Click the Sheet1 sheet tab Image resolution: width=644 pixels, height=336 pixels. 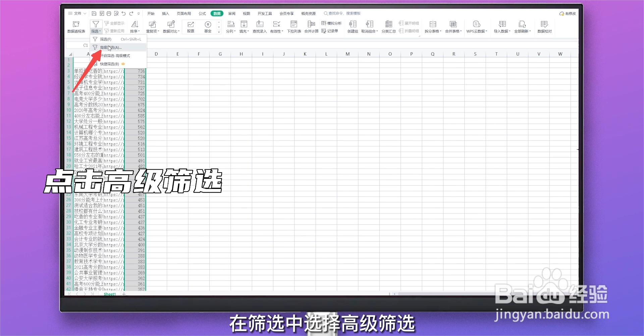110,294
